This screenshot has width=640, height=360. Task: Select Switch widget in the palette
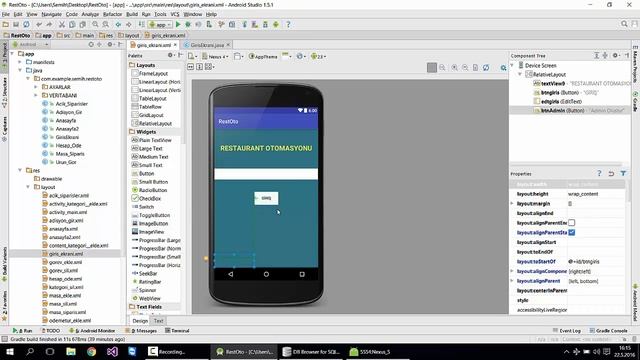[x=143, y=207]
